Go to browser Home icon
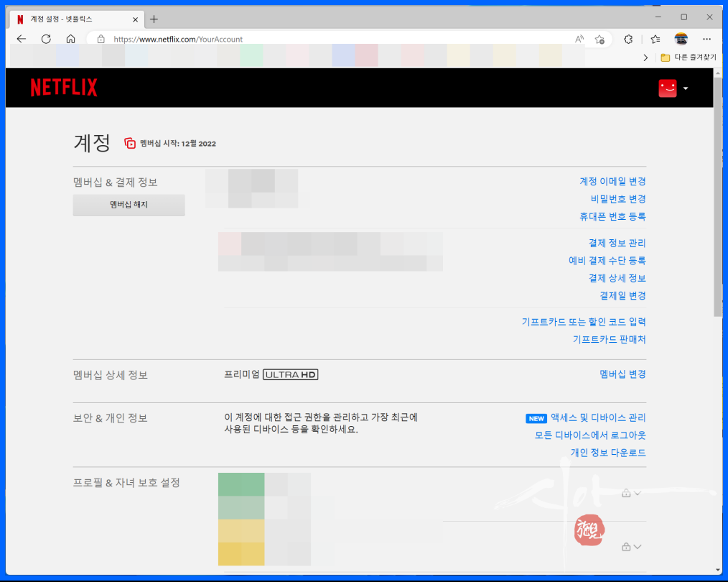 coord(70,39)
